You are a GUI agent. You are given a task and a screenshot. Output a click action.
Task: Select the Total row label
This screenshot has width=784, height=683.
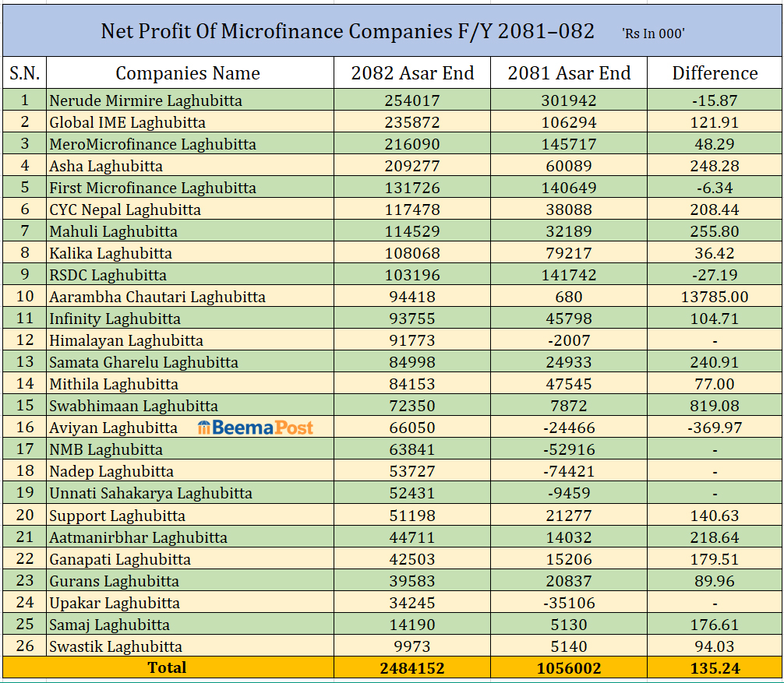click(168, 667)
